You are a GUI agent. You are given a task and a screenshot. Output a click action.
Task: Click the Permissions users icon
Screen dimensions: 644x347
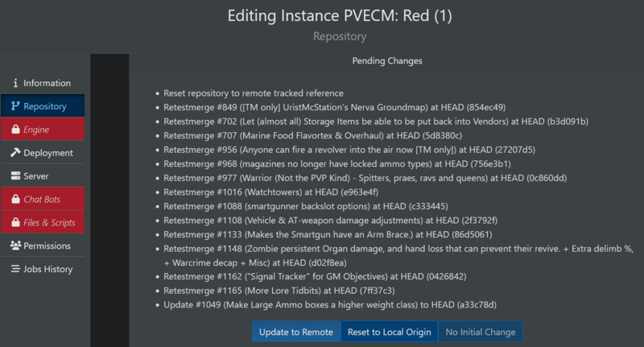click(15, 246)
